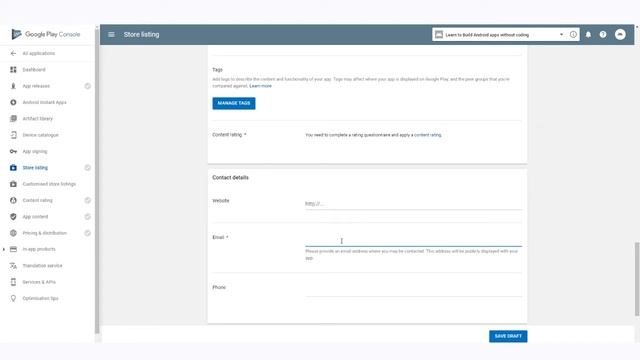Viewport: 640px width, 360px height.
Task: Open the account avatar menu
Action: pos(620,35)
